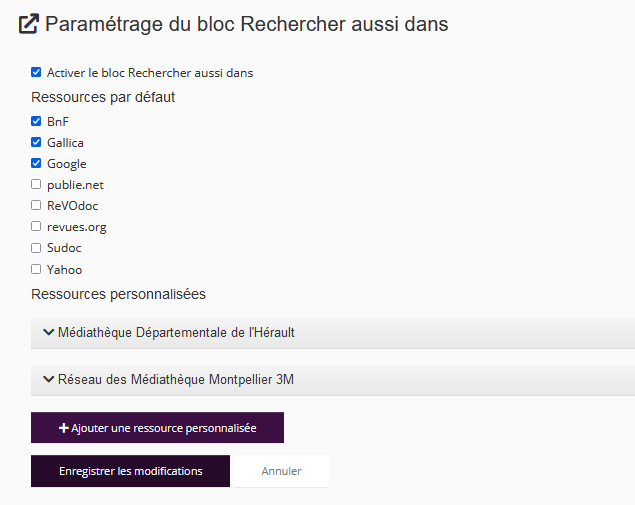635x505 pixels.
Task: Expand Médiathèque Départementale de l'Hérault panel
Action: tap(176, 332)
